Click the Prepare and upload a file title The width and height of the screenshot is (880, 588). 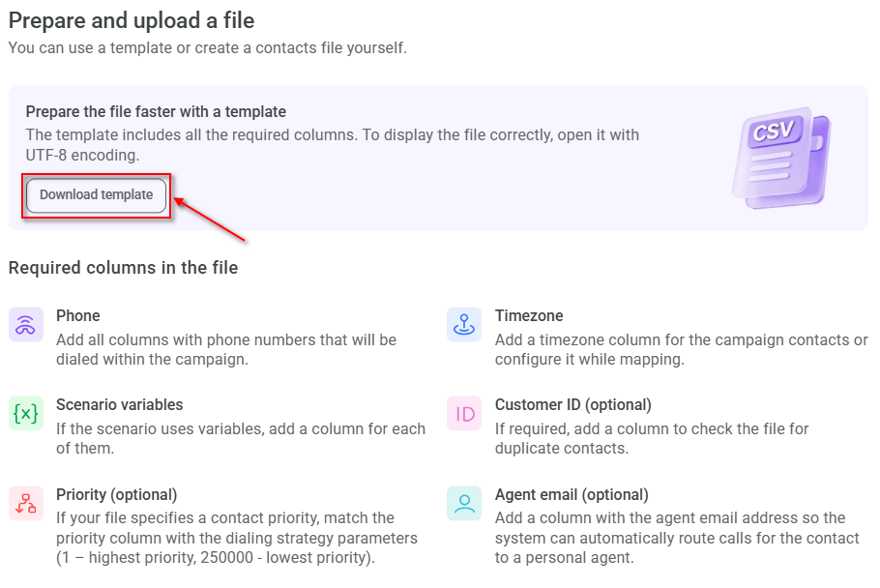(132, 20)
